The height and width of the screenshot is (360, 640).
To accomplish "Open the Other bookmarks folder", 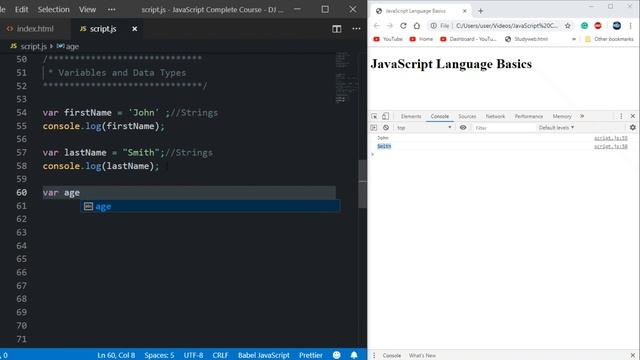I will 609,39.
